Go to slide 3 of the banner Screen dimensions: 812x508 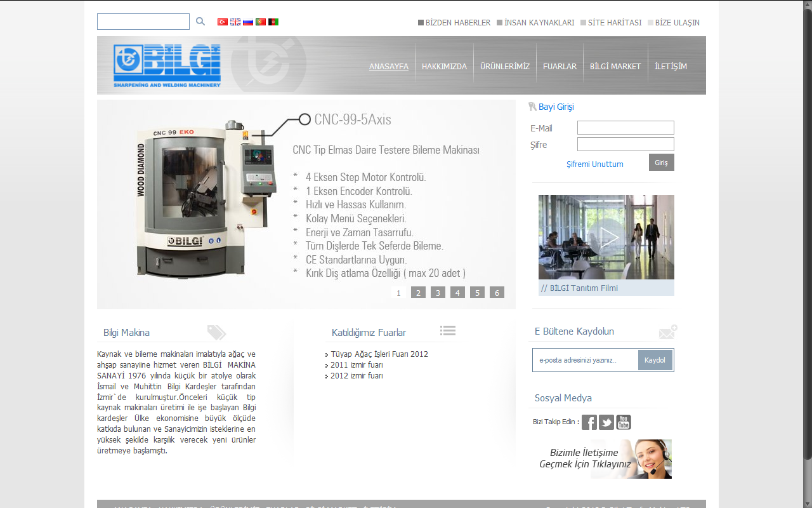pos(438,293)
